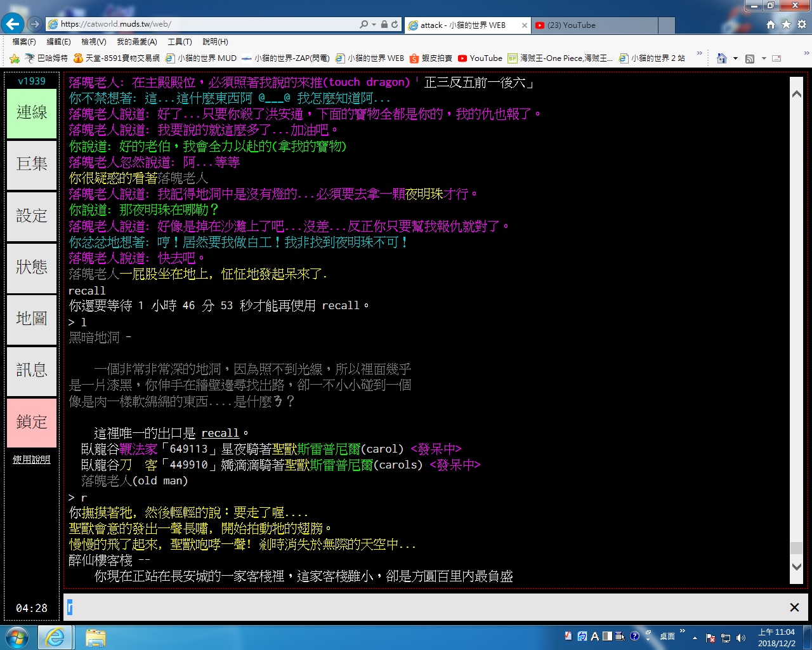Viewport: 812px width, 650px height.
Task: Open a new blank tab
Action: [x=666, y=25]
